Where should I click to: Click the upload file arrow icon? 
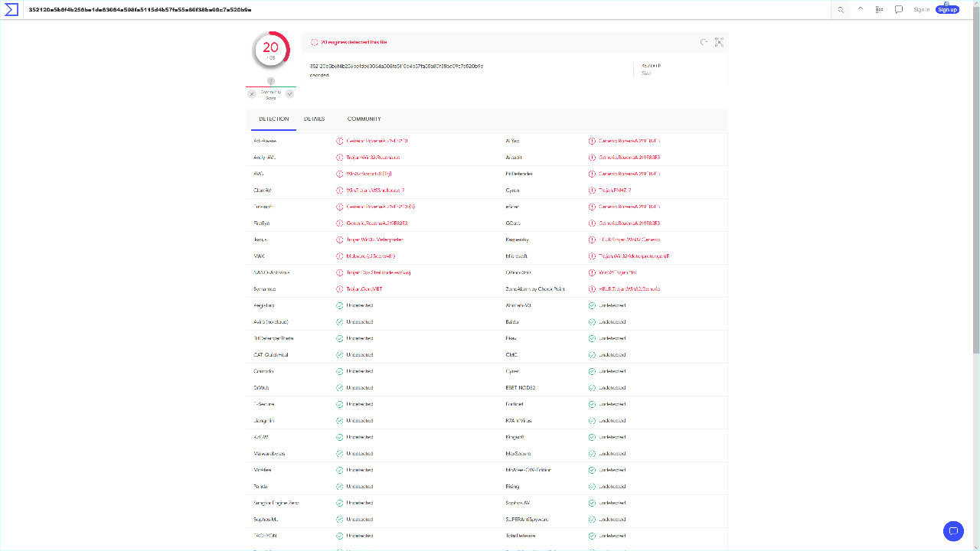click(x=859, y=10)
